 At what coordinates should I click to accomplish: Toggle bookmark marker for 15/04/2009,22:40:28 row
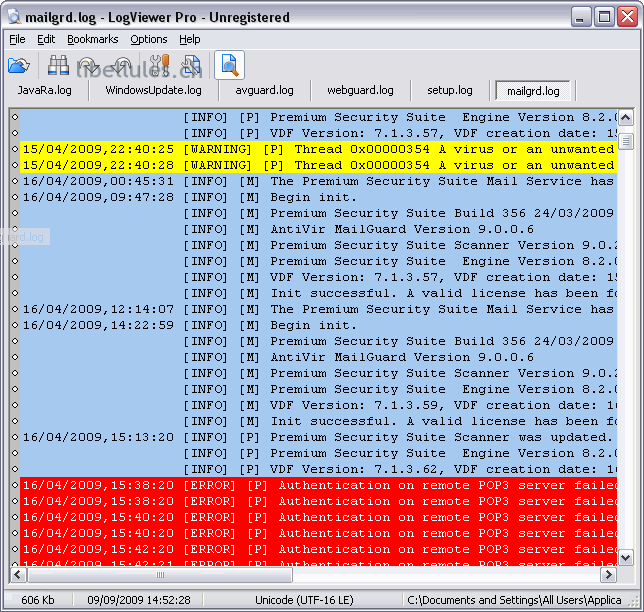tap(15, 165)
